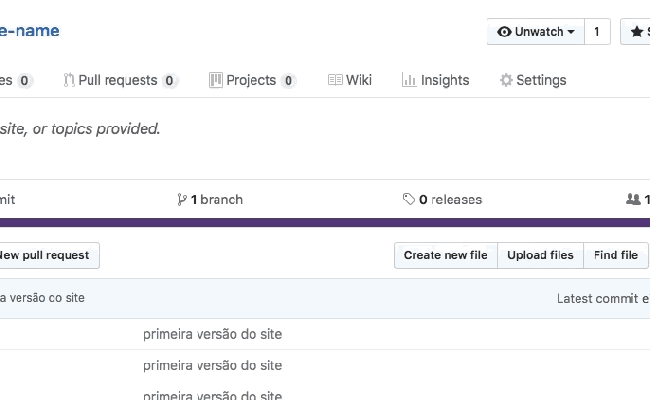Click the Wiki book icon

point(335,80)
